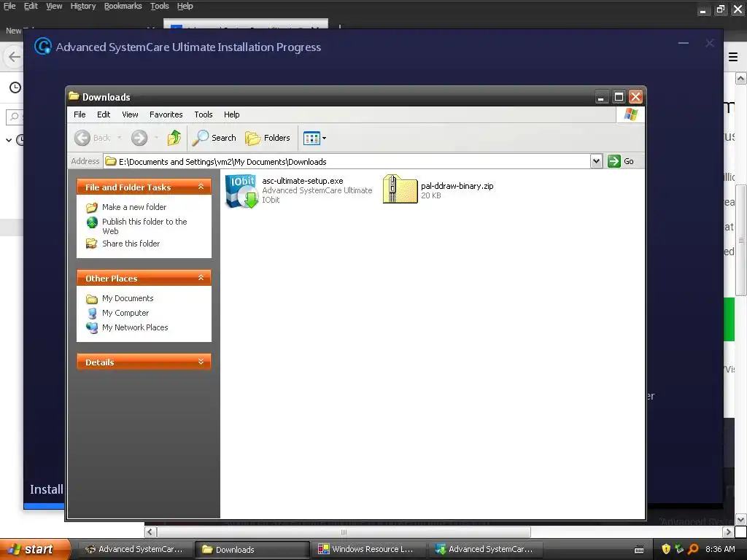Click the Windows flag logo
The width and height of the screenshot is (747, 560).
coord(630,114)
